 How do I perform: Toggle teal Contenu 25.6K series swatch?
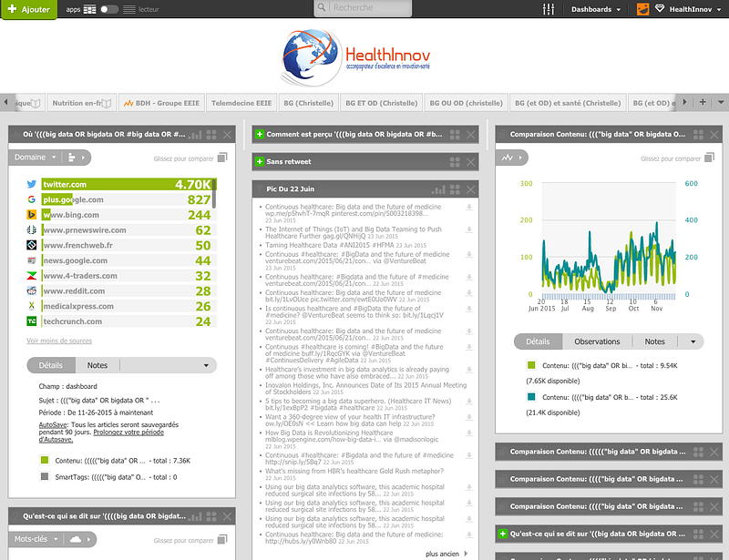coord(531,397)
